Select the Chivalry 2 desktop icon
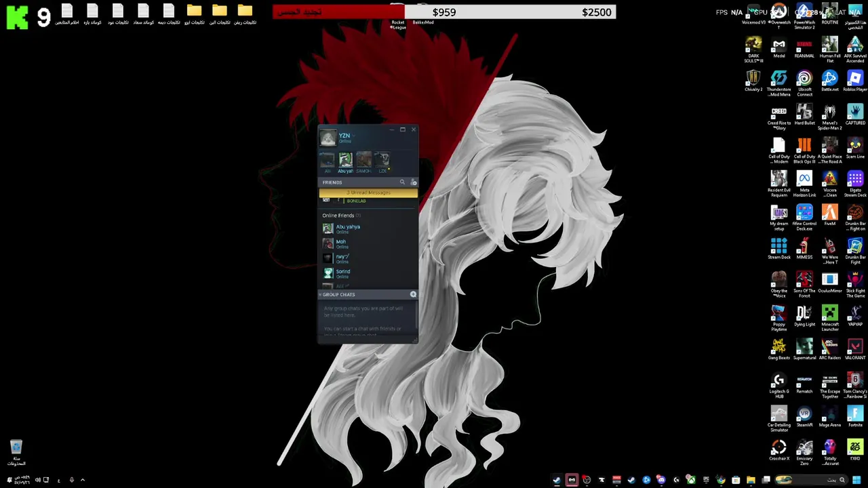The image size is (868, 488). coord(753,81)
